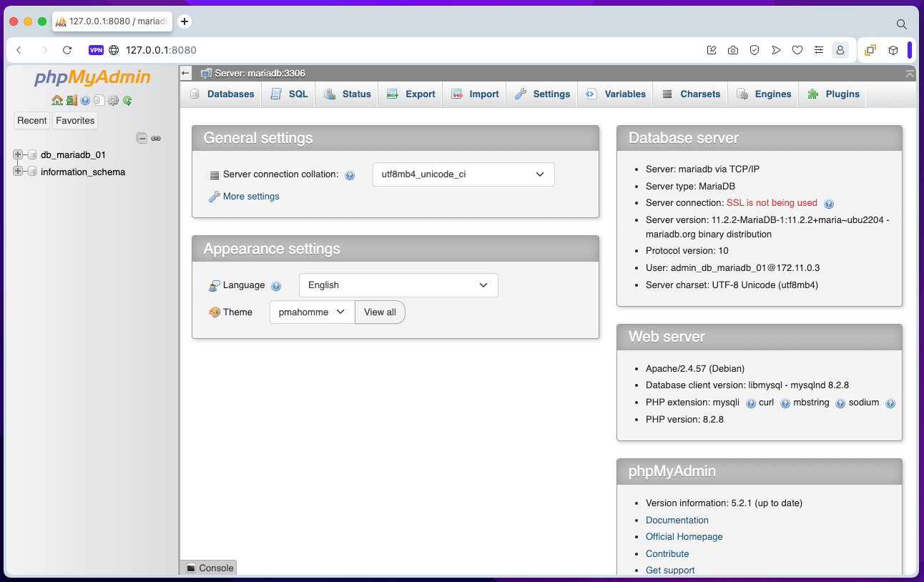Click help icon beside SSL is not being used
The width and height of the screenshot is (924, 582).
click(x=829, y=203)
